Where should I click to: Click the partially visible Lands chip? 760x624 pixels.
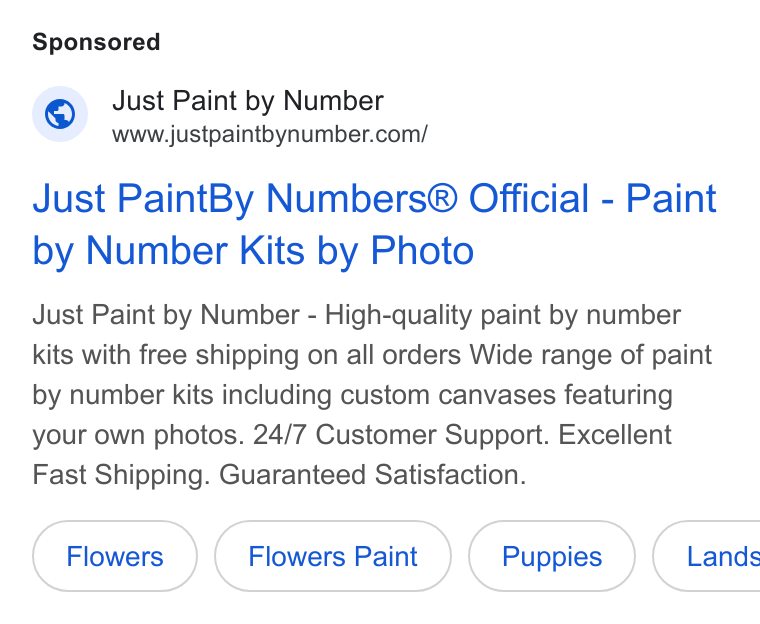(707, 556)
